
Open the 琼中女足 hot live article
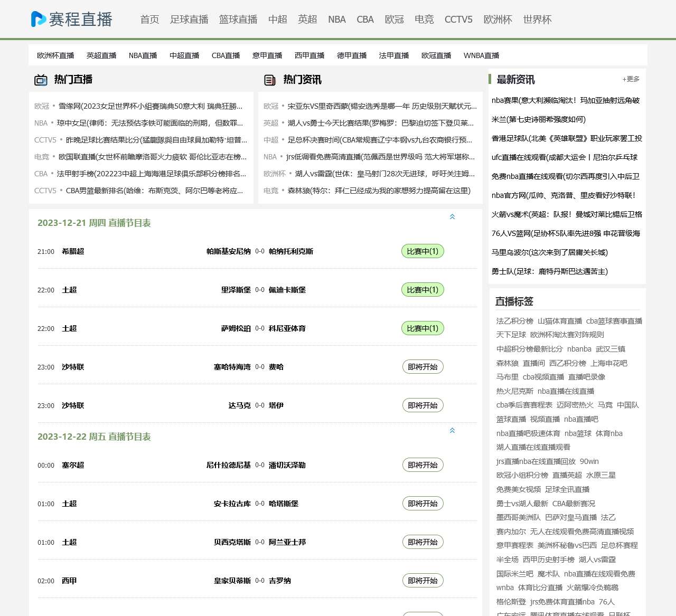tap(150, 123)
